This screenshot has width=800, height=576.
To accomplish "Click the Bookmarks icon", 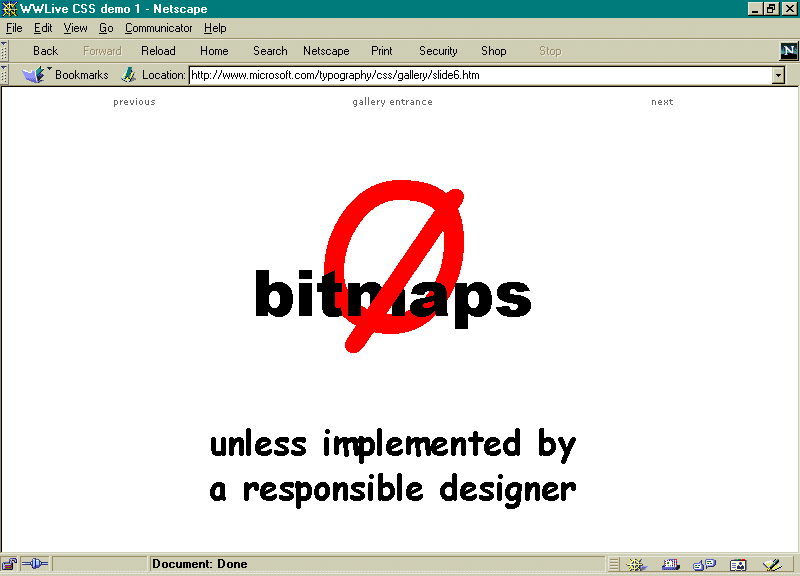I will coord(34,74).
